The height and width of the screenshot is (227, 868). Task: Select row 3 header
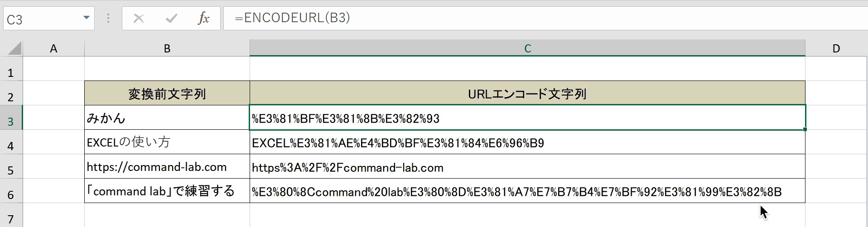tap(11, 121)
